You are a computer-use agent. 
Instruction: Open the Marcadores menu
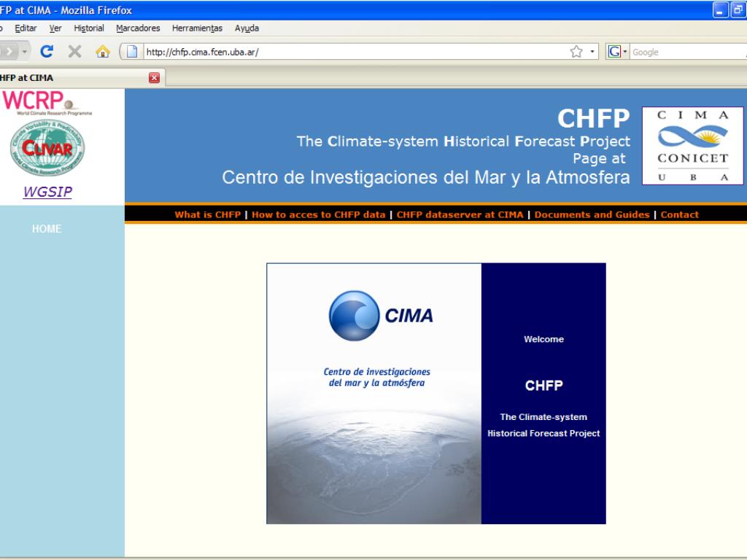pos(138,28)
